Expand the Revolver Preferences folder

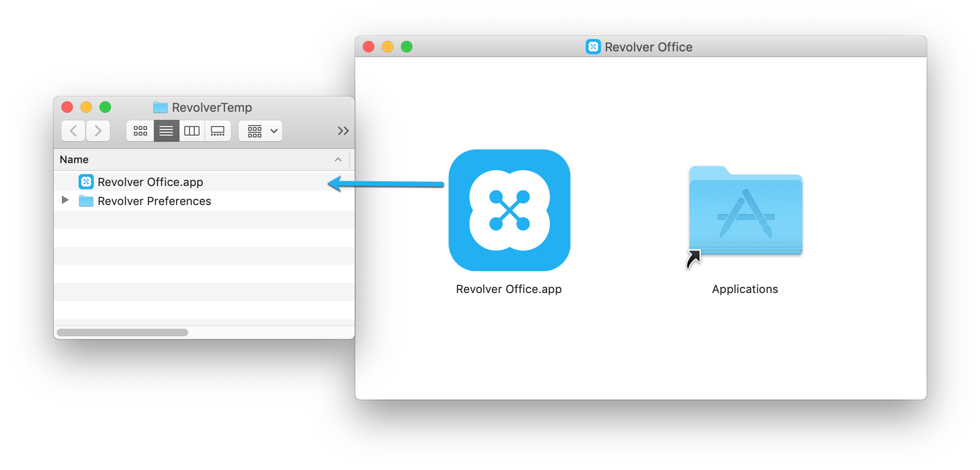[x=65, y=200]
